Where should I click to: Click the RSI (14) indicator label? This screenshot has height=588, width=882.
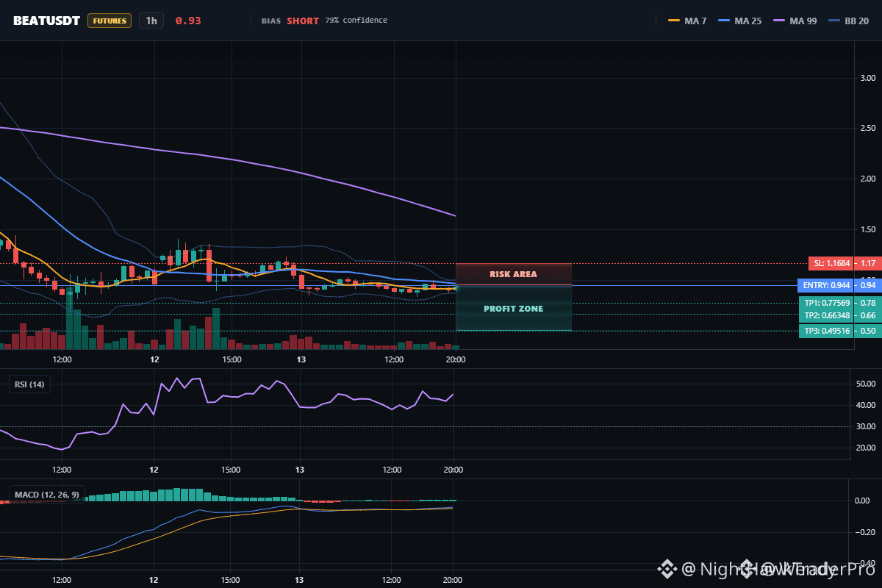pyautogui.click(x=29, y=384)
